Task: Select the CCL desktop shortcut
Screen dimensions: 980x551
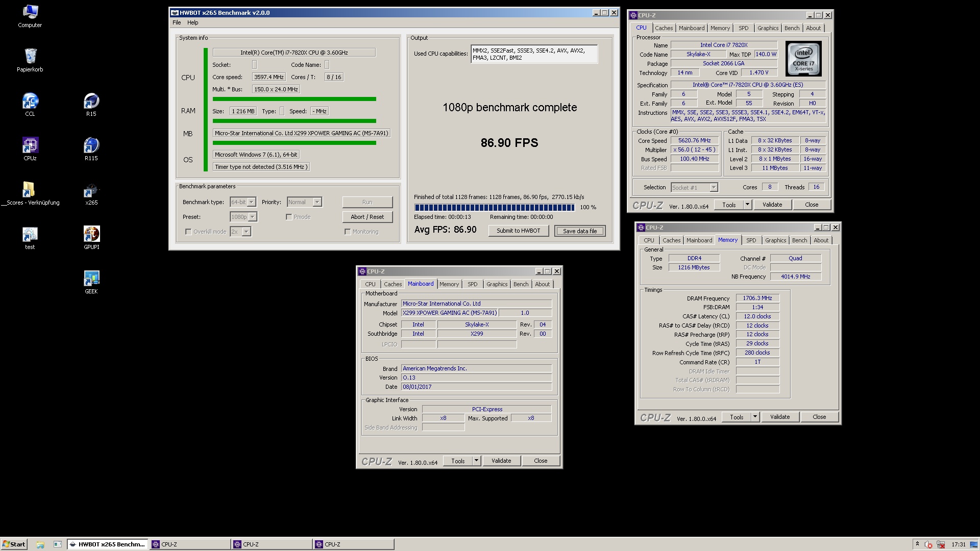Action: click(30, 105)
